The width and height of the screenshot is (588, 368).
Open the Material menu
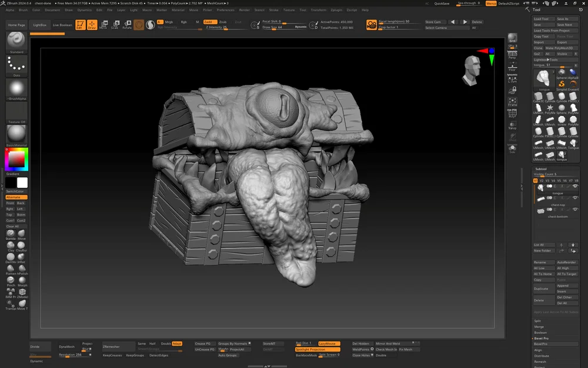pos(178,10)
